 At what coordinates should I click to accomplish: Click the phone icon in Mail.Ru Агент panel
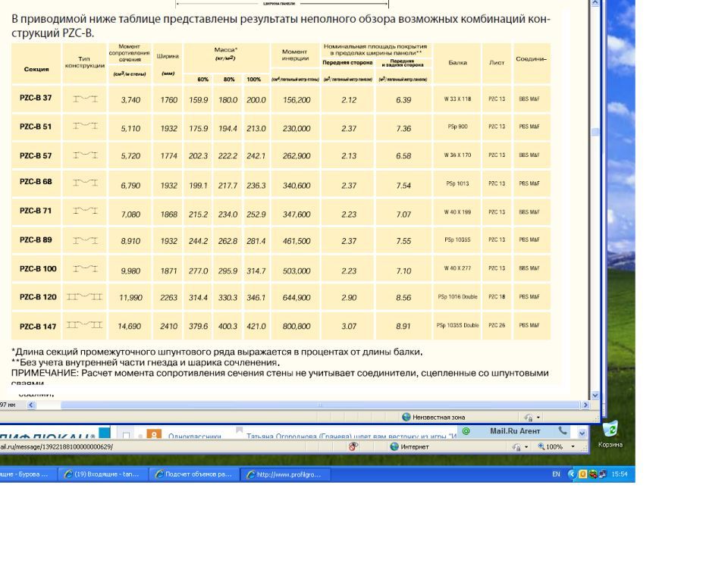(x=562, y=430)
